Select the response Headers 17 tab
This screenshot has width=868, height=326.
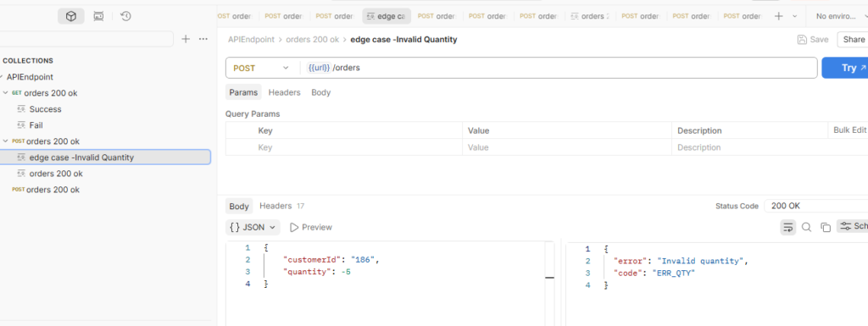click(281, 206)
